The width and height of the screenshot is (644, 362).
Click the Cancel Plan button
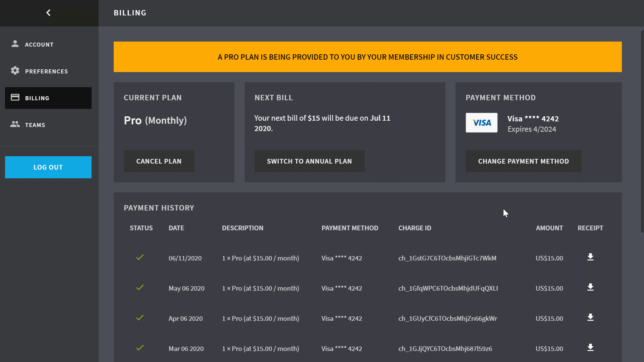pyautogui.click(x=159, y=161)
